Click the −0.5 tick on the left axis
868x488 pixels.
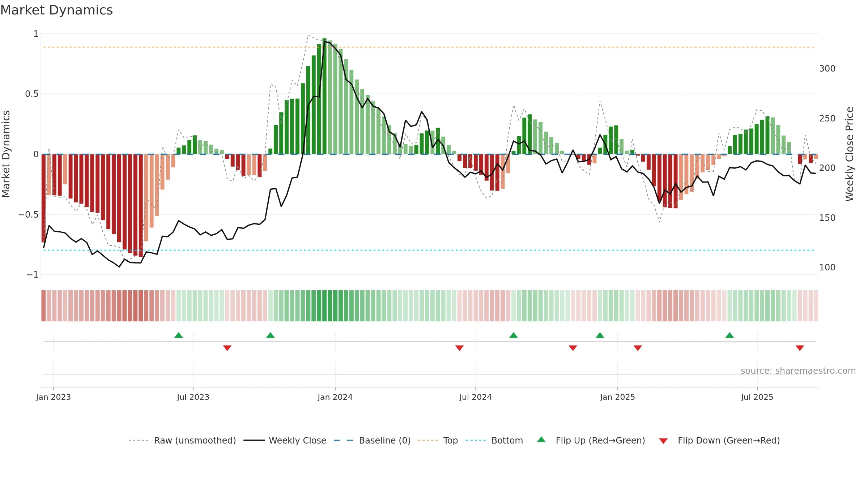[x=29, y=215]
